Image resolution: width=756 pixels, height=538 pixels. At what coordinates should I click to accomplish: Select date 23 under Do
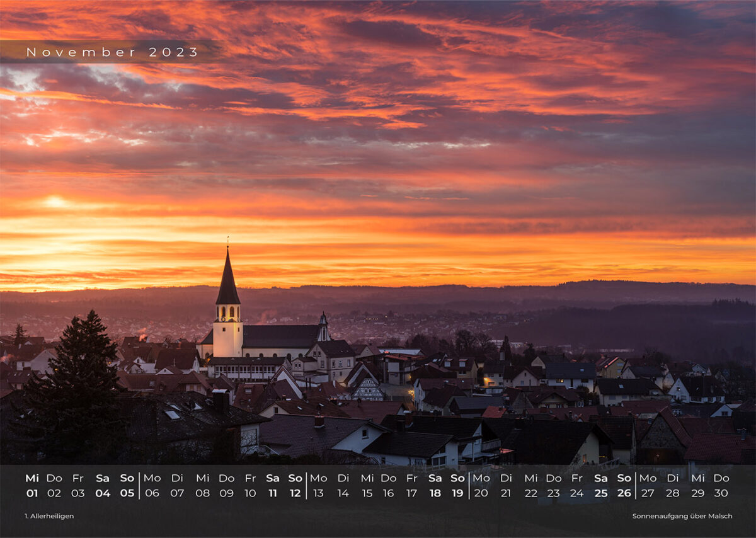[554, 493]
